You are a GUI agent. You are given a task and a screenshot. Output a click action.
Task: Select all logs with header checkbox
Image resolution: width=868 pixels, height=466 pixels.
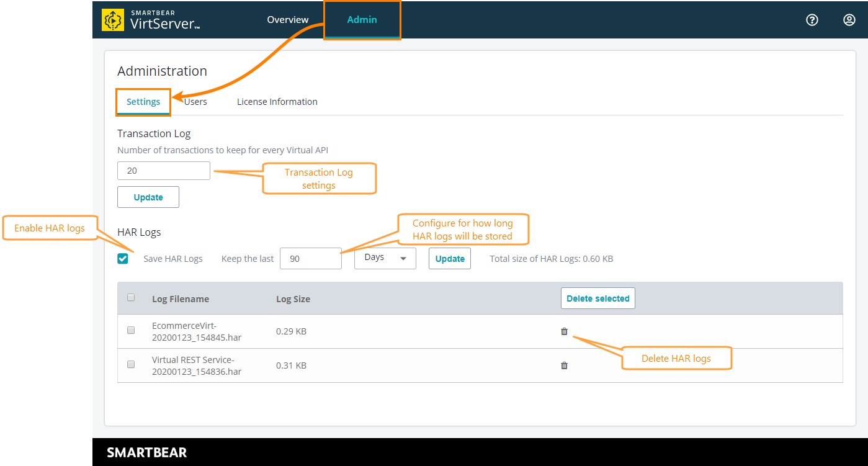131,297
